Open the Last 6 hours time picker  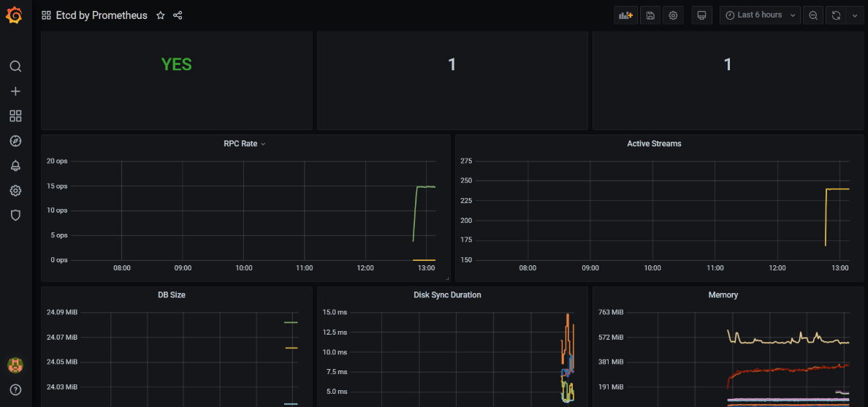[760, 15]
